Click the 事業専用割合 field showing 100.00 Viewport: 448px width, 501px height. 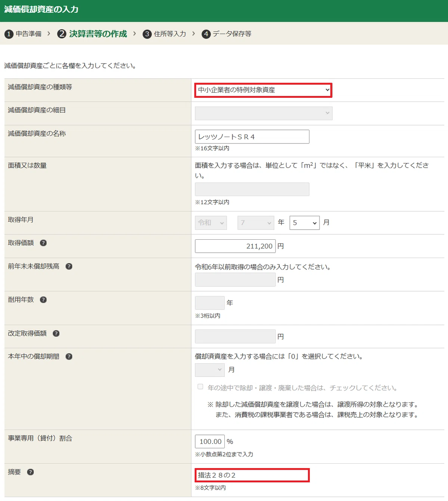(210, 441)
